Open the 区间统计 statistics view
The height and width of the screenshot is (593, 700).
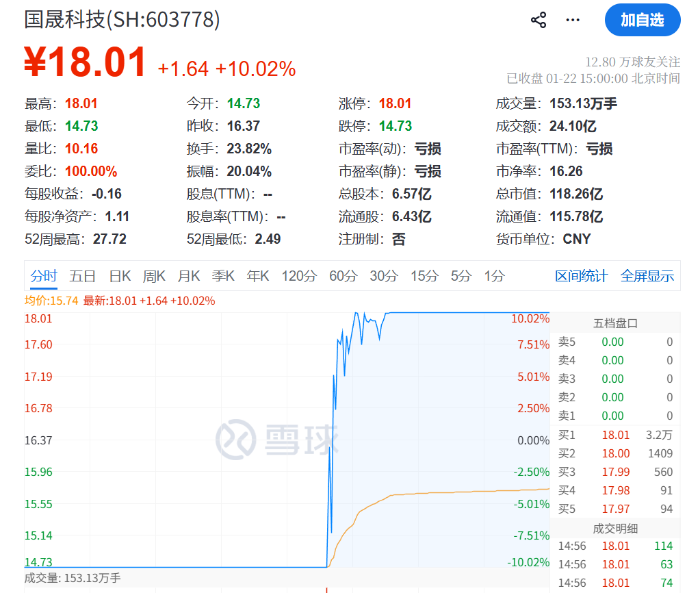tap(581, 275)
